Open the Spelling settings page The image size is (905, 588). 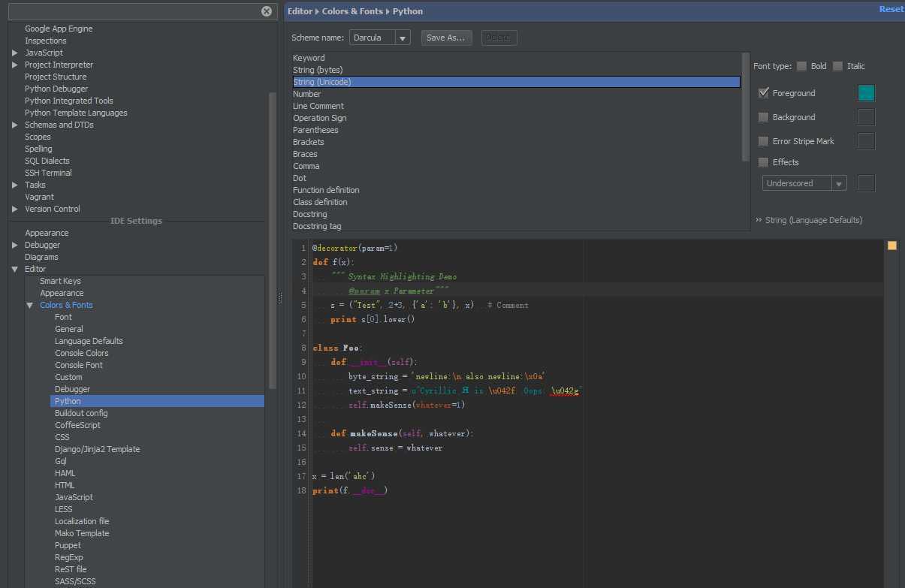click(x=40, y=149)
